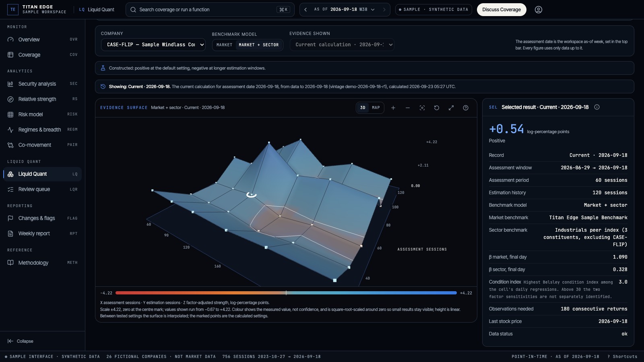The image size is (644, 362).
Task: Click the +0.54 result value
Action: pos(506,129)
